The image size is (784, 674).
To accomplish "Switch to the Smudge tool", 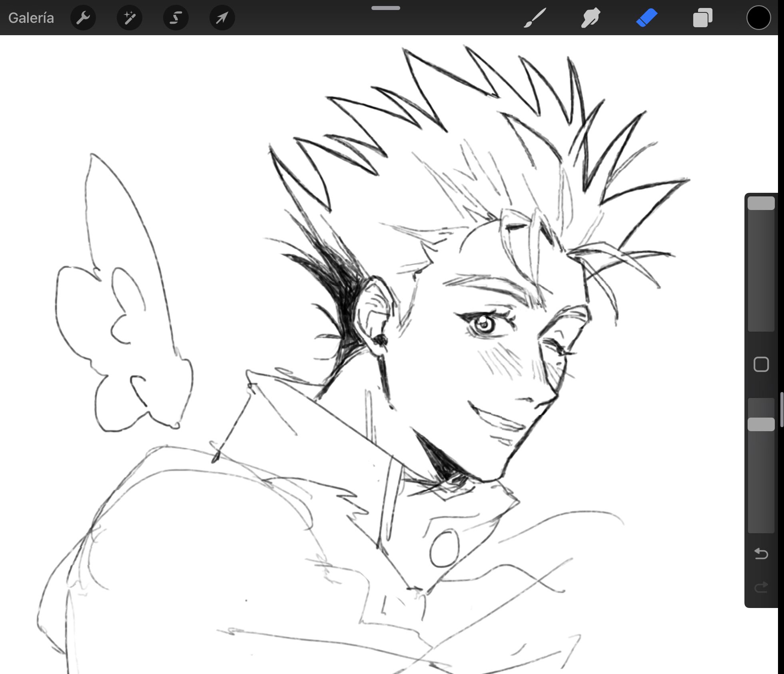I will point(590,18).
